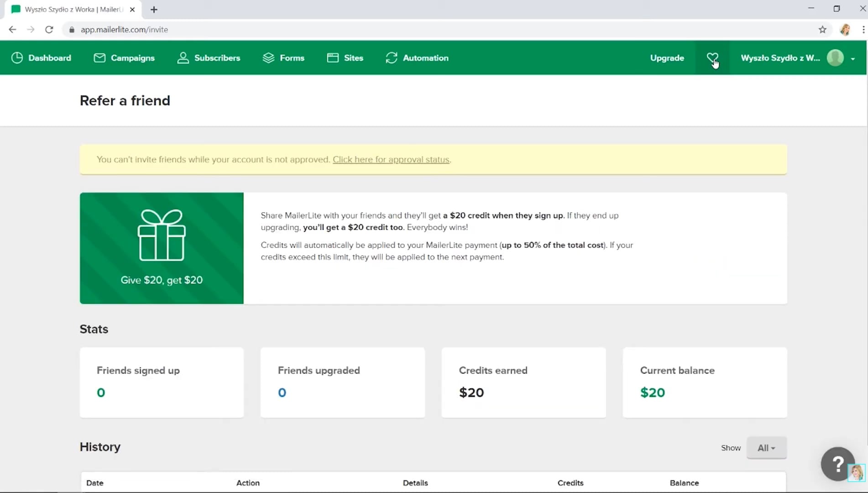Screen dimensions: 868x493
Task: Click the padlock site info icon
Action: [x=72, y=30]
